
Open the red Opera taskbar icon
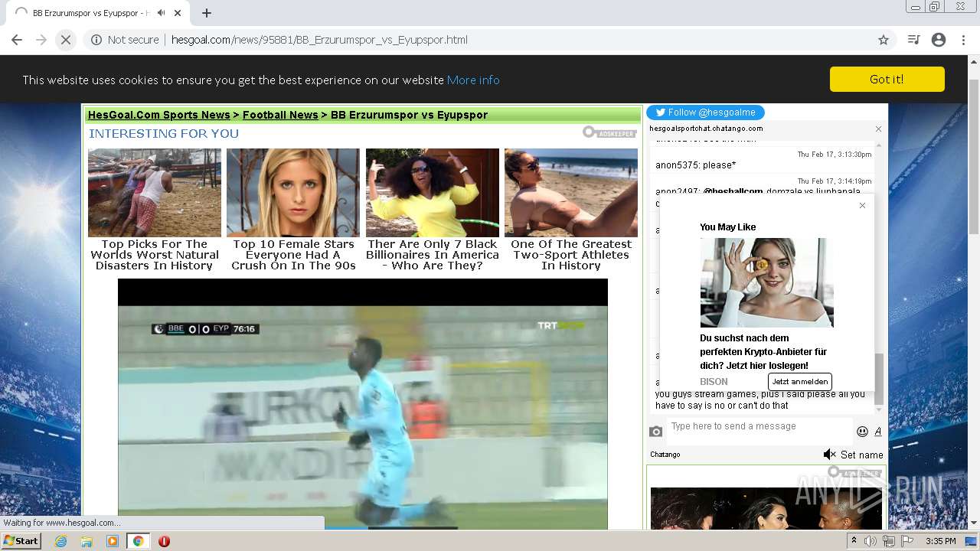164,541
